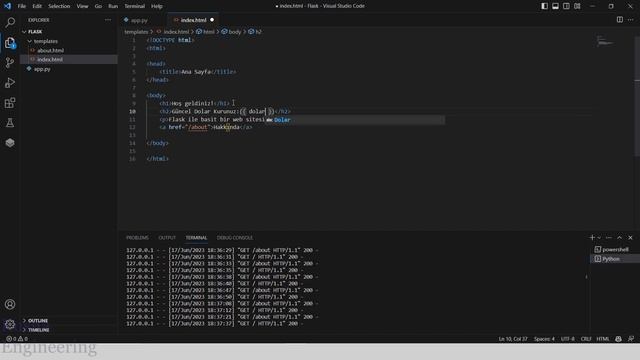Change Spaces: 4 indentation setting
Viewport: 640px width, 360px height.
tap(544, 339)
